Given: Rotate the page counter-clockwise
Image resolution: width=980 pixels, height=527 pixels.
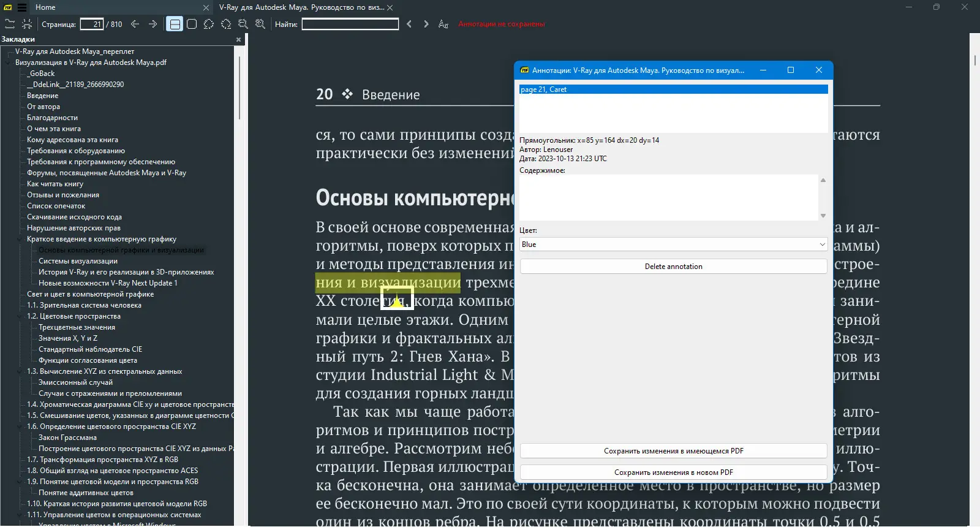Looking at the screenshot, I should point(209,24).
